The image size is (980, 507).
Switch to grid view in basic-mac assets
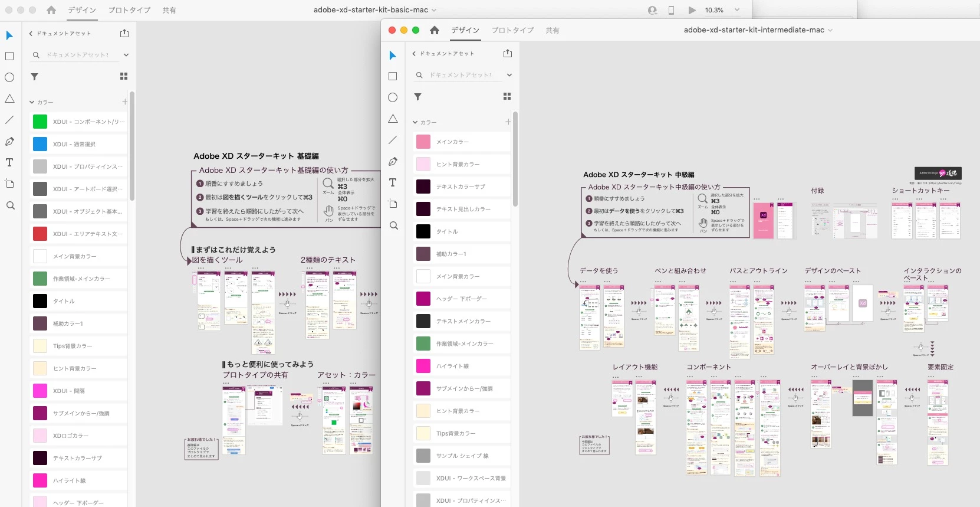click(124, 76)
